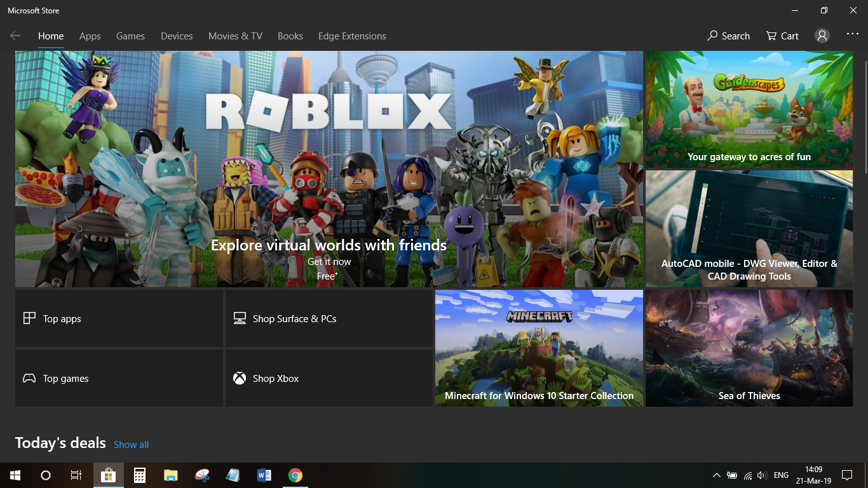Open the Cart
Screen dimensions: 868x488
point(782,36)
